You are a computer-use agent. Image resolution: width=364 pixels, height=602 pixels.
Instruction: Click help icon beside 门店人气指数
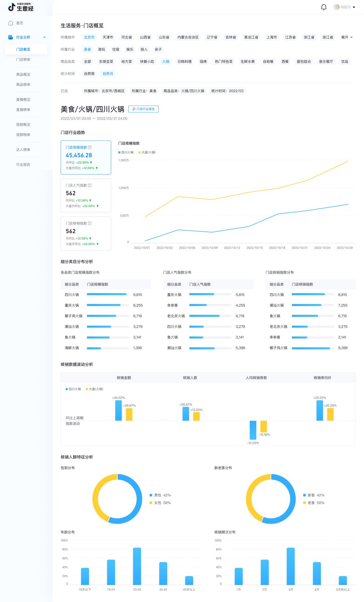(90, 185)
